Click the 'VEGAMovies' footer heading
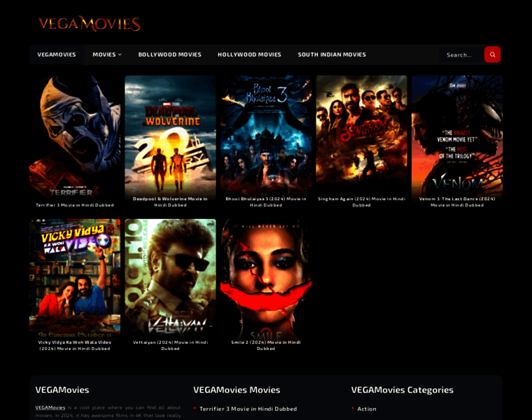The width and height of the screenshot is (532, 420). point(62,390)
